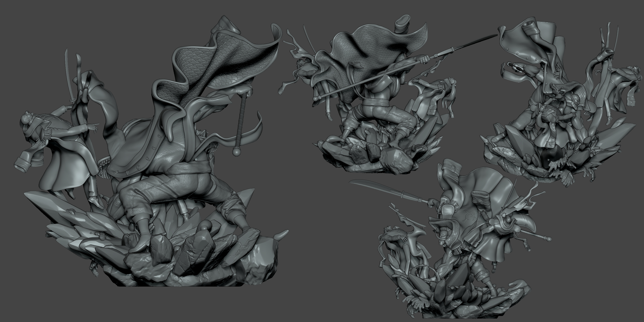Click the severed sleeve cuff at far left
This screenshot has width=644, height=322.
point(22,164)
